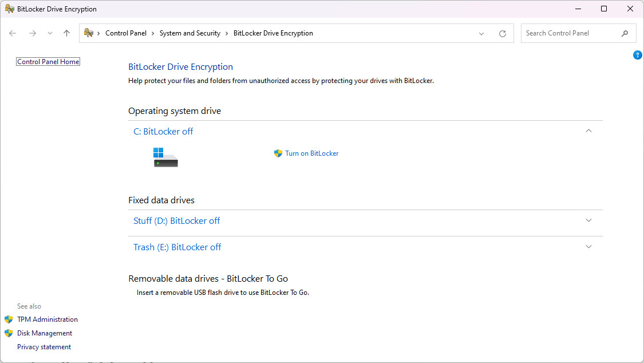Click the magnifier icon in search box
Viewport: 644px width, 363px height.
[x=625, y=33]
